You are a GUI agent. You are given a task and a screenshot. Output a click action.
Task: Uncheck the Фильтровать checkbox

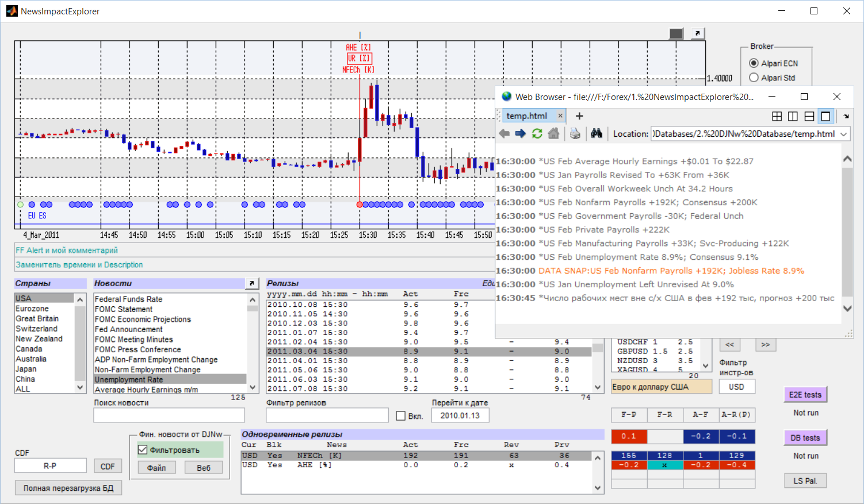click(143, 450)
